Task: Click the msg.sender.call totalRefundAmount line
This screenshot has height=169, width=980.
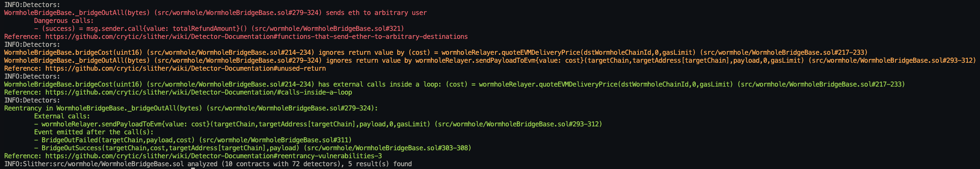Action: pos(219,29)
